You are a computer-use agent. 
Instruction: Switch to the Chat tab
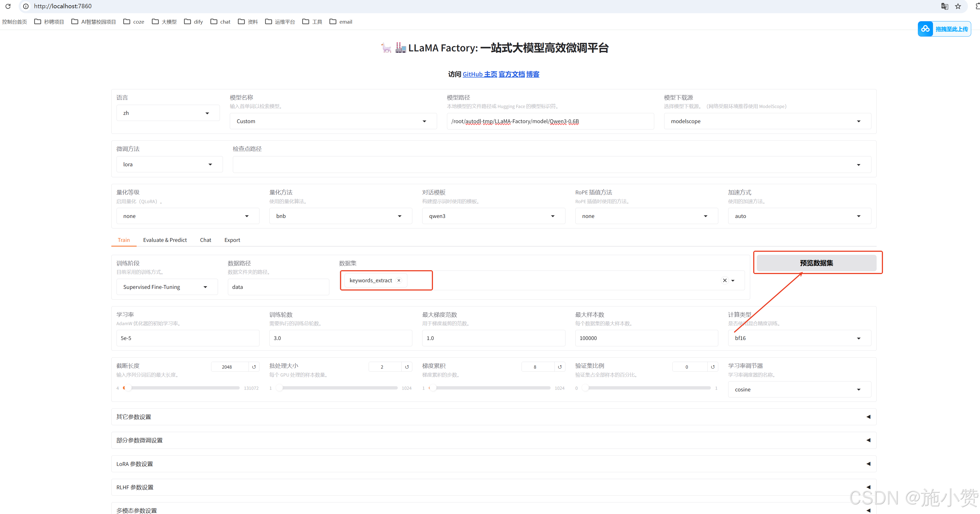[x=205, y=240]
